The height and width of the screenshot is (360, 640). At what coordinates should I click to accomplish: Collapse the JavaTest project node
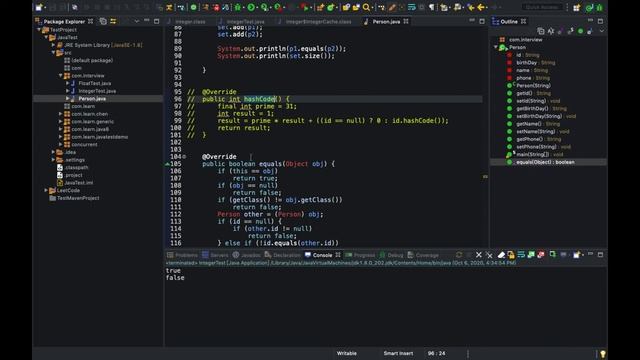point(47,37)
